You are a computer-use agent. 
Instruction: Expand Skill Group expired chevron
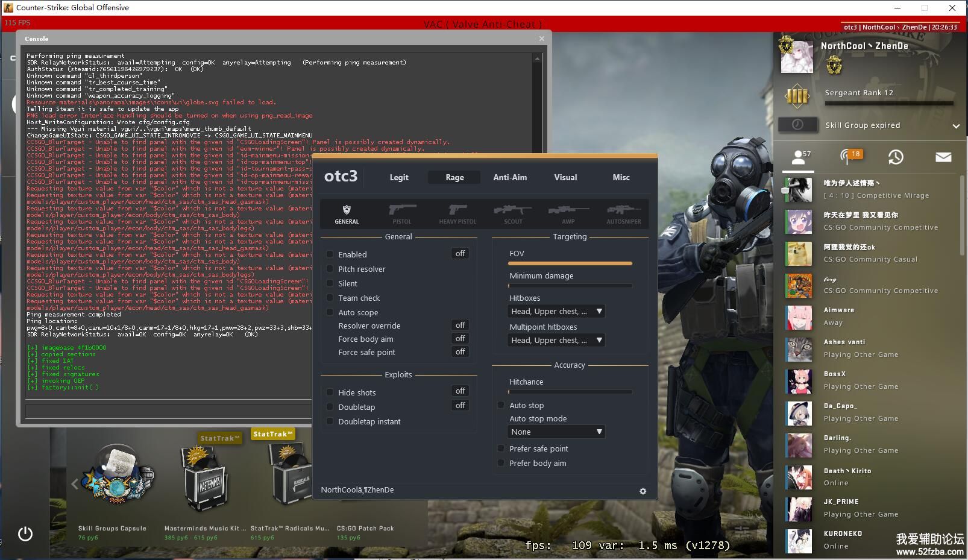click(x=956, y=126)
